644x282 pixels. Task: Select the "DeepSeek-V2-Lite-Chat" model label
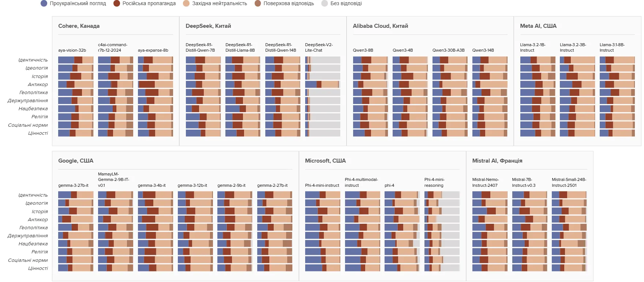[x=319, y=48]
